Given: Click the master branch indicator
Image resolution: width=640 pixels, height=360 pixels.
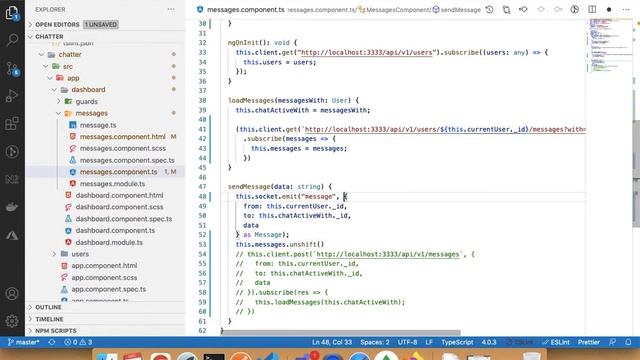Looking at the screenshot, I should tap(24, 342).
